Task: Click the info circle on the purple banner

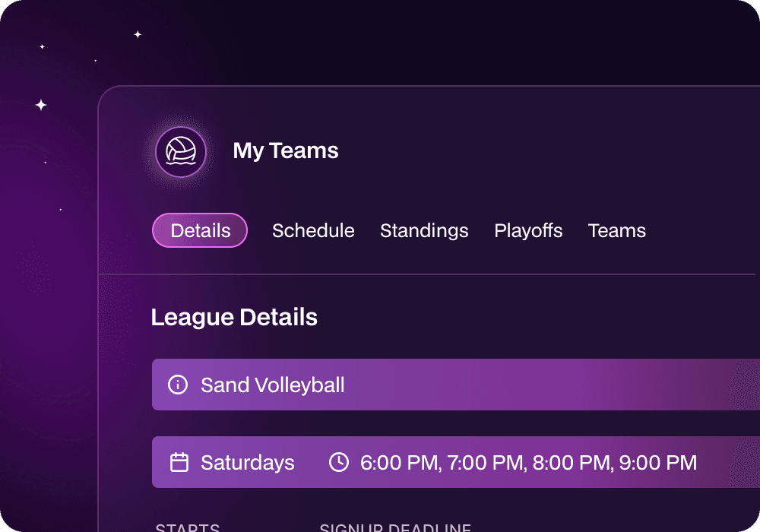Action: tap(176, 385)
